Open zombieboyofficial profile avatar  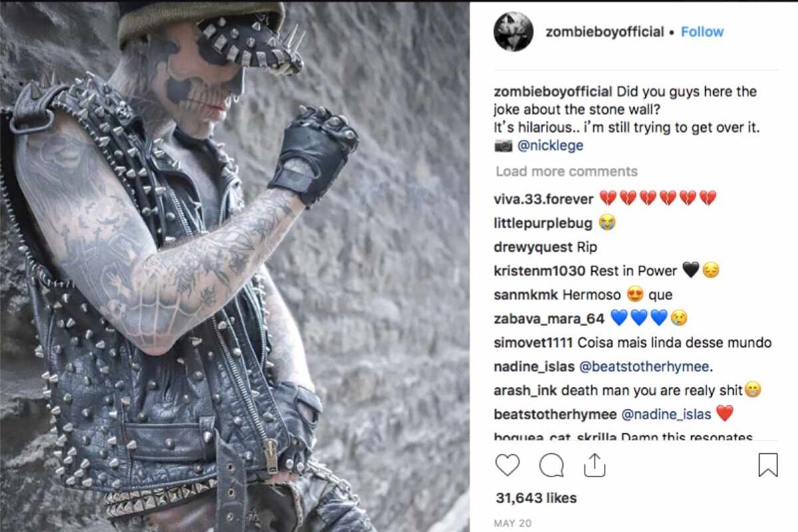513,31
